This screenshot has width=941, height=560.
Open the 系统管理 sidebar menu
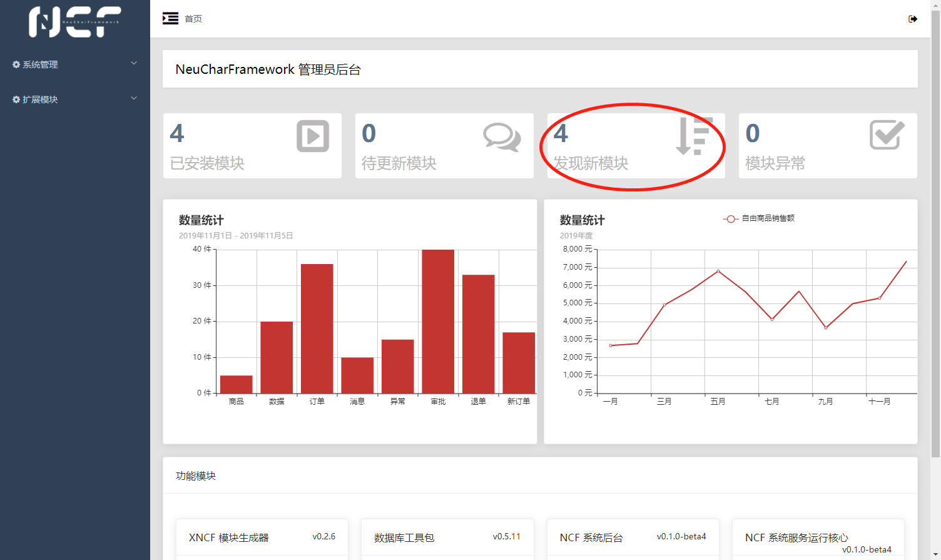(x=75, y=64)
